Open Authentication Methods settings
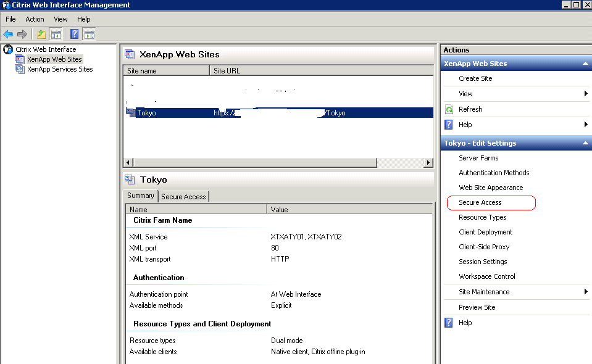This screenshot has height=364, width=592. point(494,173)
